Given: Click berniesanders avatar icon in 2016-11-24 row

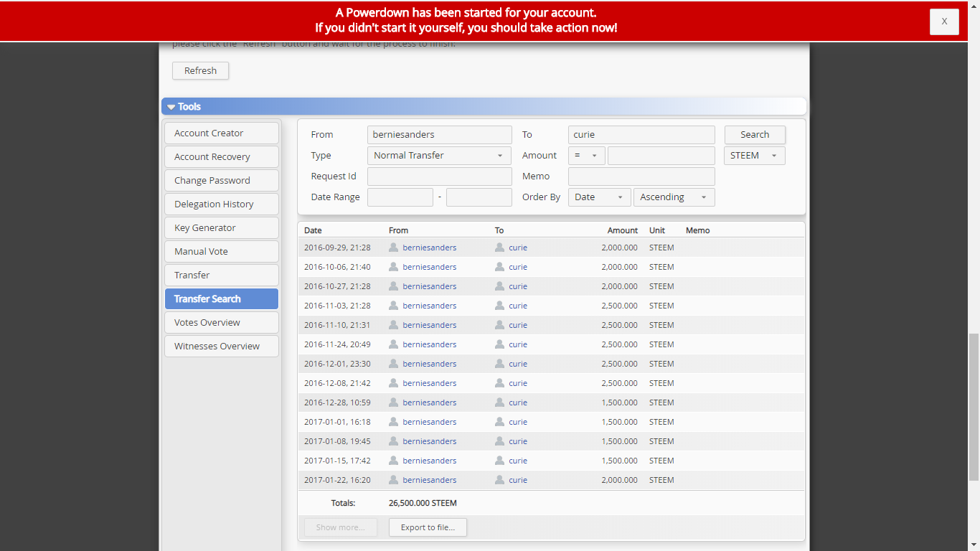Looking at the screenshot, I should point(393,344).
